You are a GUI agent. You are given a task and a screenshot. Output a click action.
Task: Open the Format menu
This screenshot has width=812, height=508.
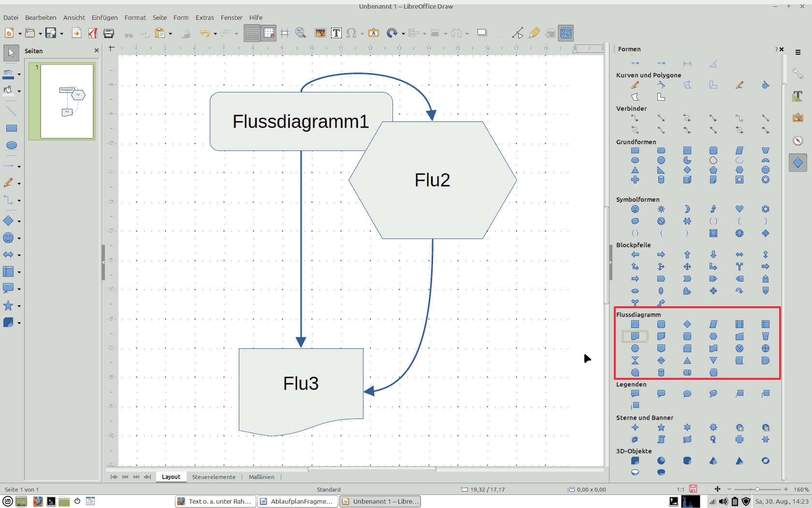[135, 17]
